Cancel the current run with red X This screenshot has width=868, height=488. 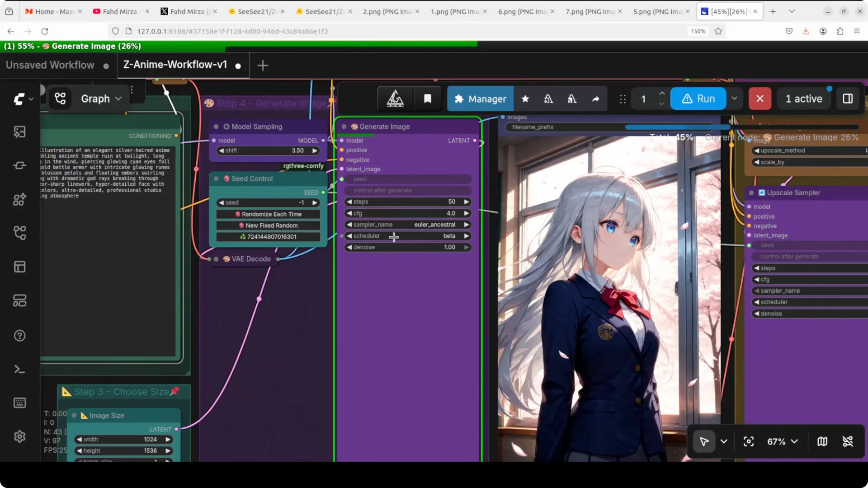(x=760, y=99)
